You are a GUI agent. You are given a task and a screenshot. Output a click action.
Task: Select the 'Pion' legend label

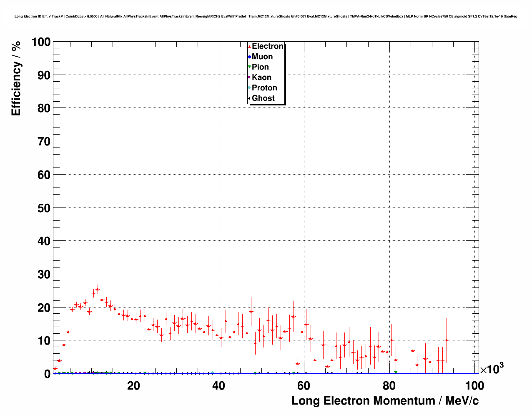(x=260, y=67)
